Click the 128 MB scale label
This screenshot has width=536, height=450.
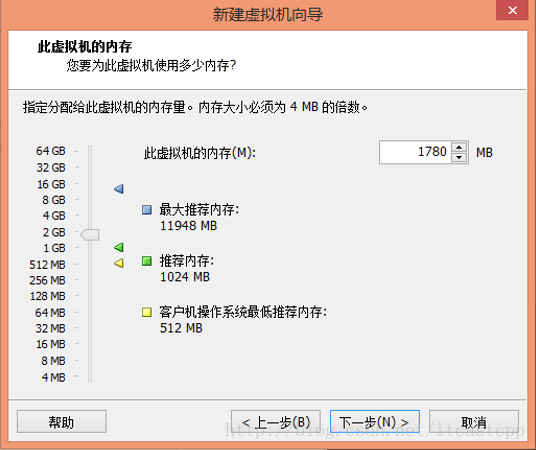tap(48, 296)
